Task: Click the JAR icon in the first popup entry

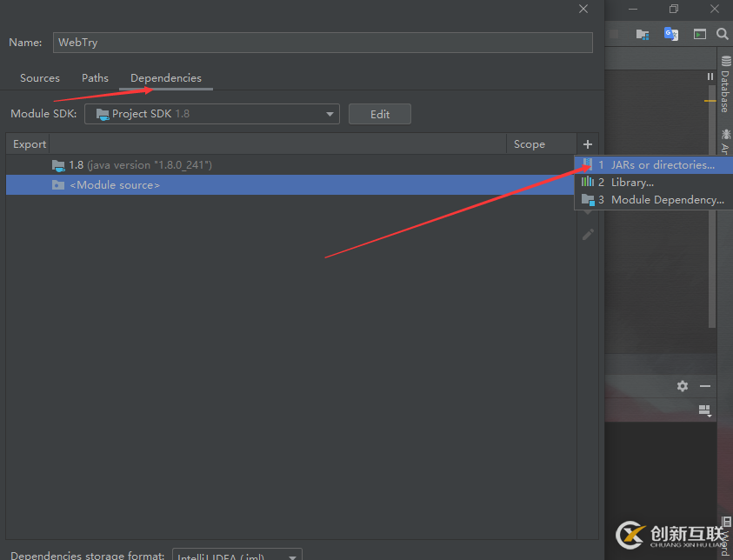Action: [587, 164]
